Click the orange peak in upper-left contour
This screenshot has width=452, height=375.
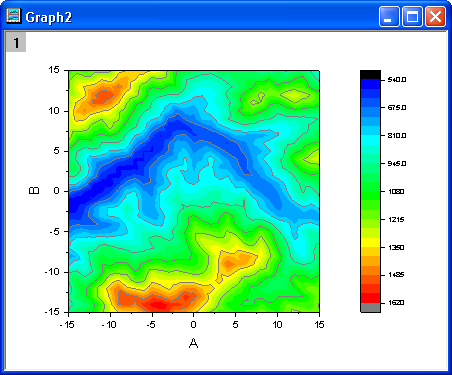pyautogui.click(x=103, y=96)
